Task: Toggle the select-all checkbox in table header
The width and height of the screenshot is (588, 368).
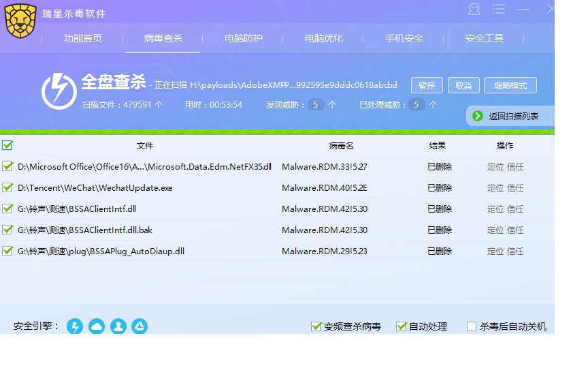Action: pos(7,145)
